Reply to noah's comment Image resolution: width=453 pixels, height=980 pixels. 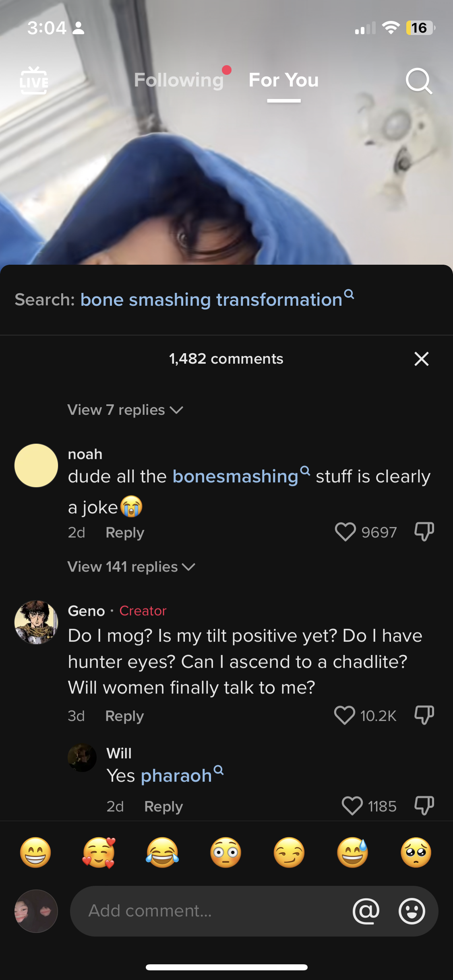coord(125,532)
